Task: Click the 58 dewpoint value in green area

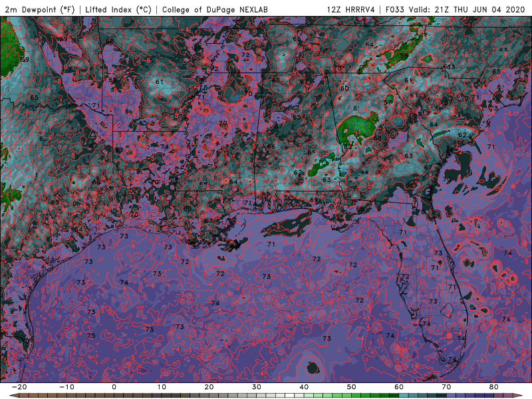Action: (404, 55)
